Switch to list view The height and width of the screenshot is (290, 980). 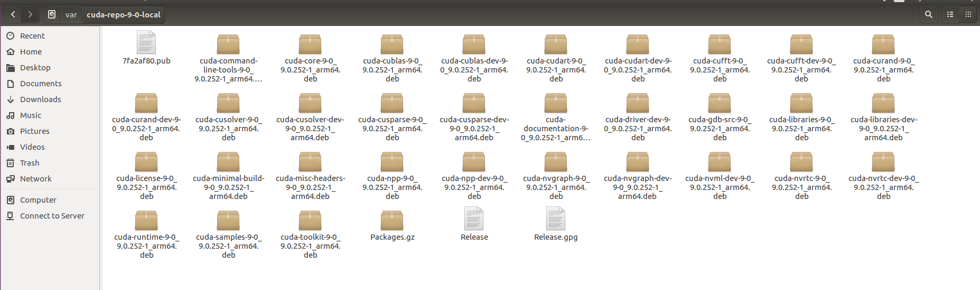950,14
